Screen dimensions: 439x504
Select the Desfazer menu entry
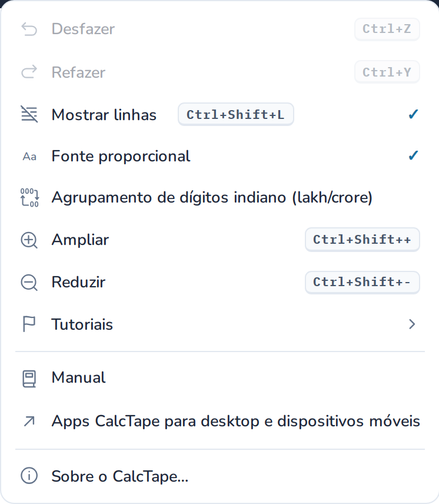click(219, 29)
